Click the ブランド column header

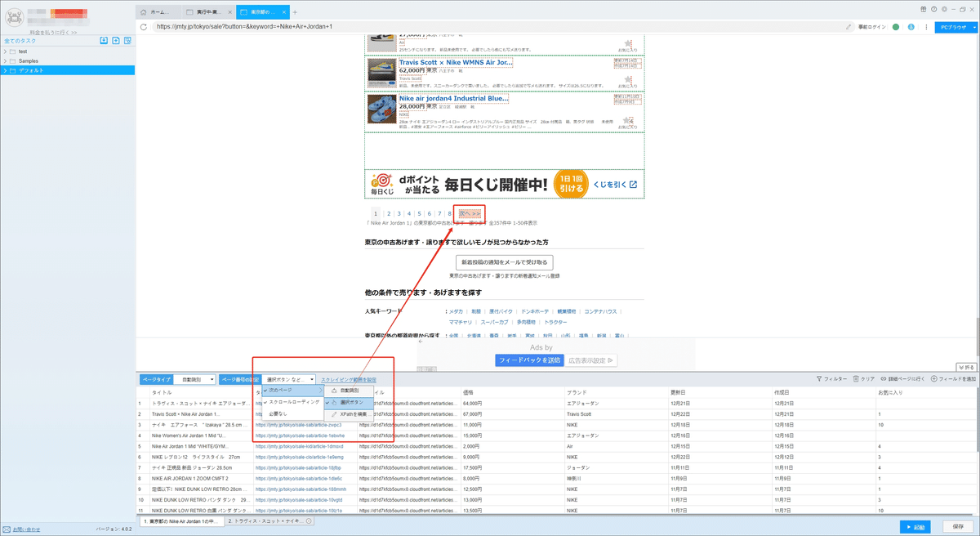point(577,392)
